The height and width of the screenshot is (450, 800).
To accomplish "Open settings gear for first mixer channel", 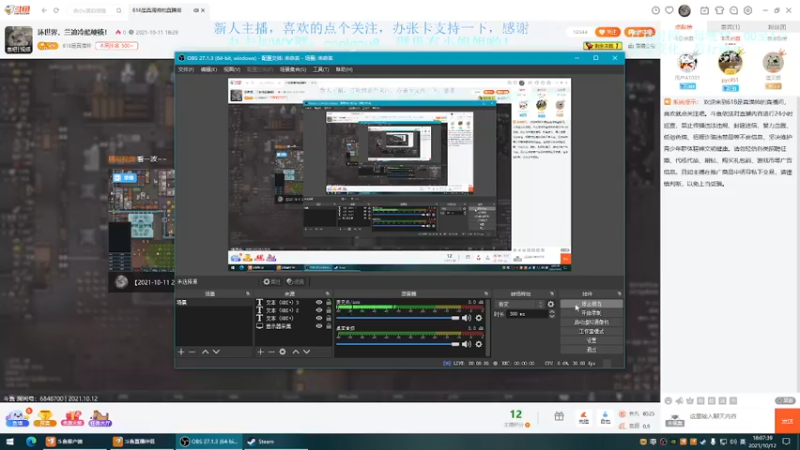I will tap(479, 318).
